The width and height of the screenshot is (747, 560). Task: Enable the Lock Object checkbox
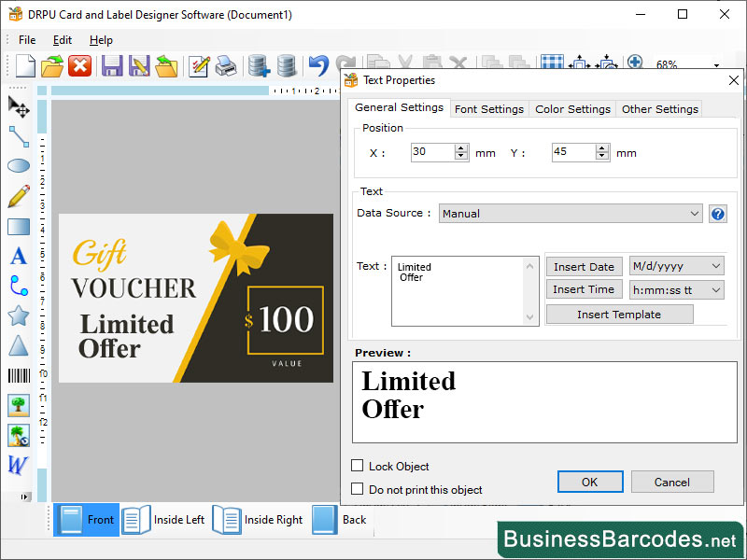point(359,466)
